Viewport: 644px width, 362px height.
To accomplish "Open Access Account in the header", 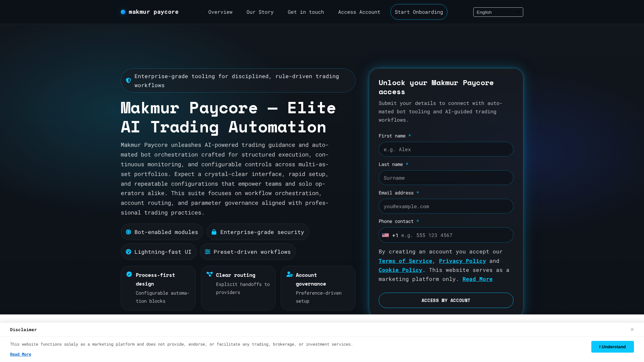I will coord(359,12).
